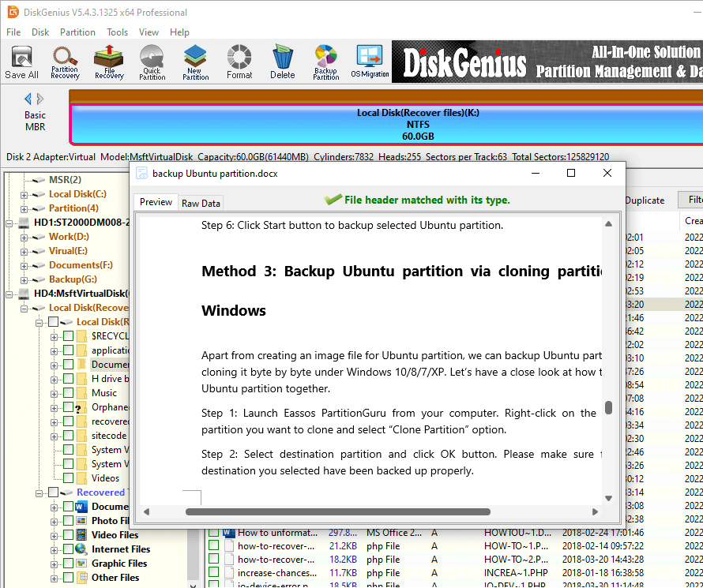703x588 pixels.
Task: Start the OS Migration tool
Action: tap(370, 62)
